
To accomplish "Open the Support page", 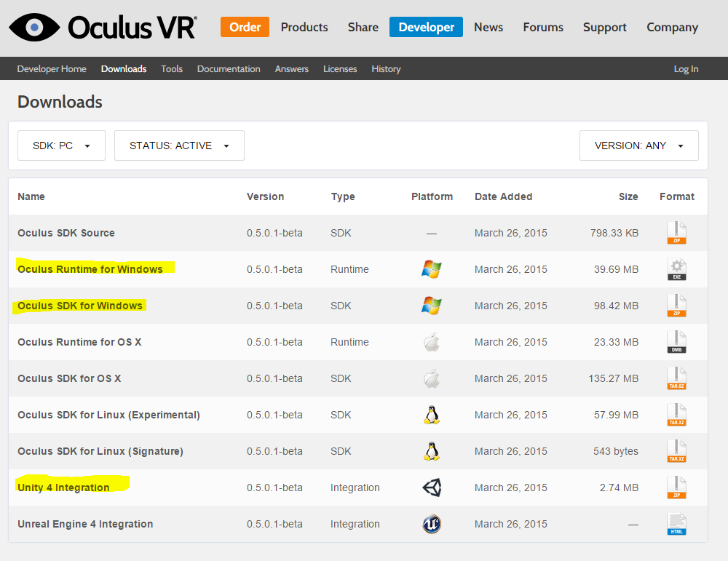I will [x=604, y=28].
